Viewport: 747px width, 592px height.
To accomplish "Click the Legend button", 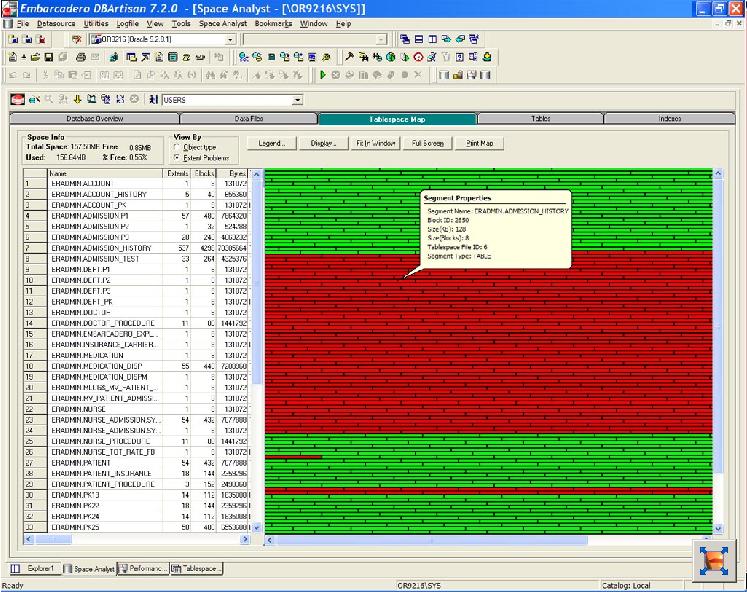I will pyautogui.click(x=272, y=143).
